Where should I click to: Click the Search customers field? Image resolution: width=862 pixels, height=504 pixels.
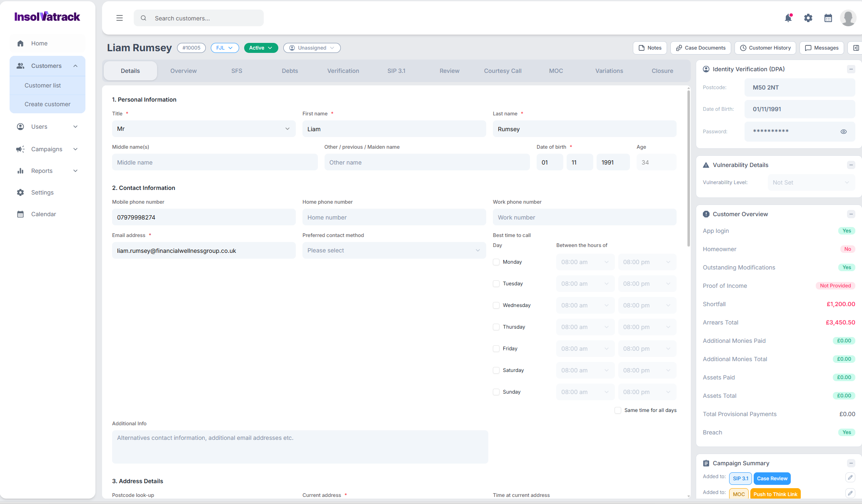199,18
